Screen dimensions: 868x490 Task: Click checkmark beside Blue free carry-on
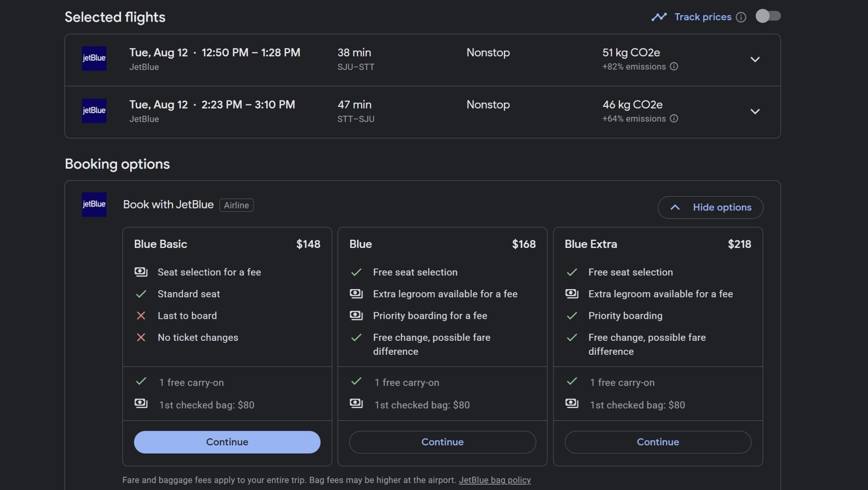click(356, 381)
